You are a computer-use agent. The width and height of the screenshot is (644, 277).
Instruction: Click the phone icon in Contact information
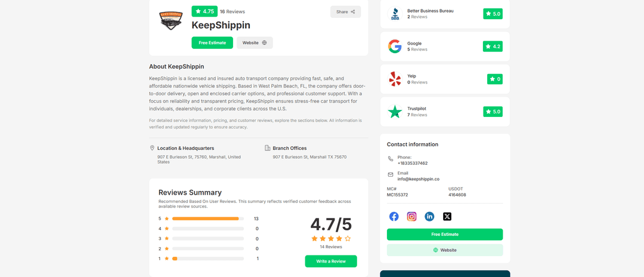coord(391,159)
